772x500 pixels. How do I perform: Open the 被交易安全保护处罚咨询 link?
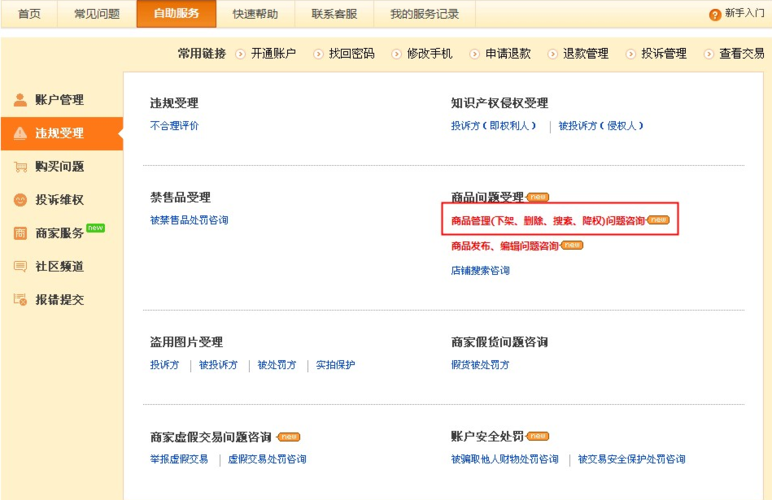tap(632, 460)
